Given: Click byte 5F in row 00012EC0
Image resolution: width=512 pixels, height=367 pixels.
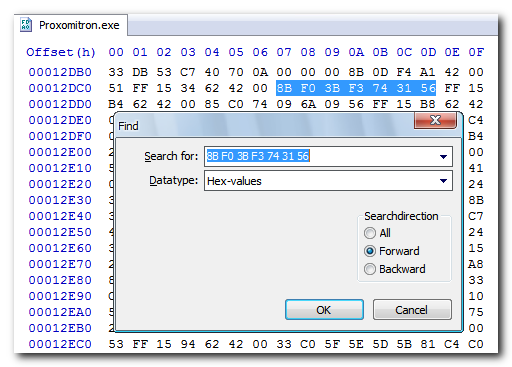Looking at the screenshot, I should pos(332,344).
